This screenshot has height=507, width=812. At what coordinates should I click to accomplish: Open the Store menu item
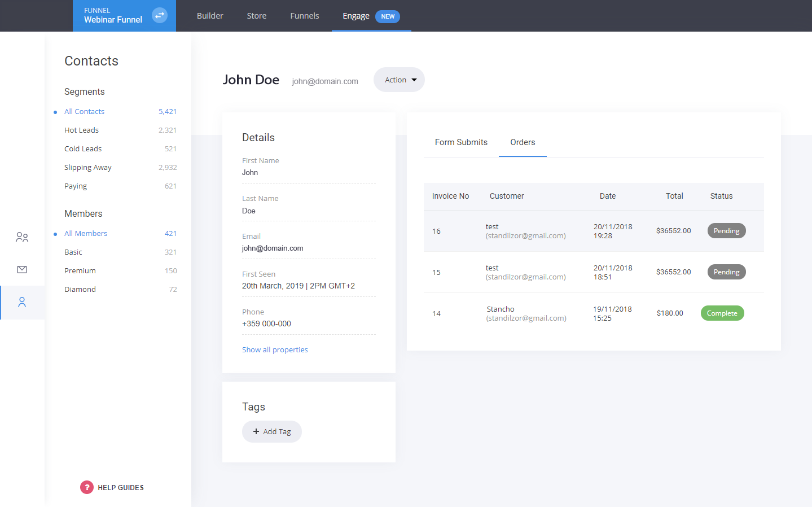[257, 16]
